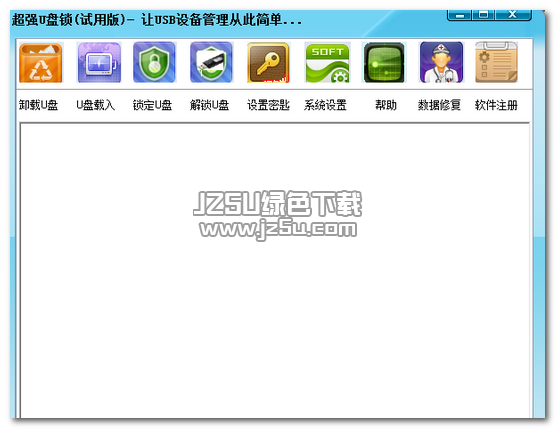This screenshot has width=556, height=429.
Task: Click the 帮助 text label
Action: pos(386,105)
